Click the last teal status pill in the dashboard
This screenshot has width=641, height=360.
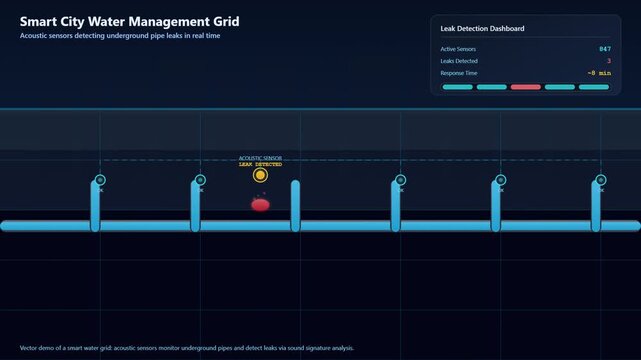594,87
